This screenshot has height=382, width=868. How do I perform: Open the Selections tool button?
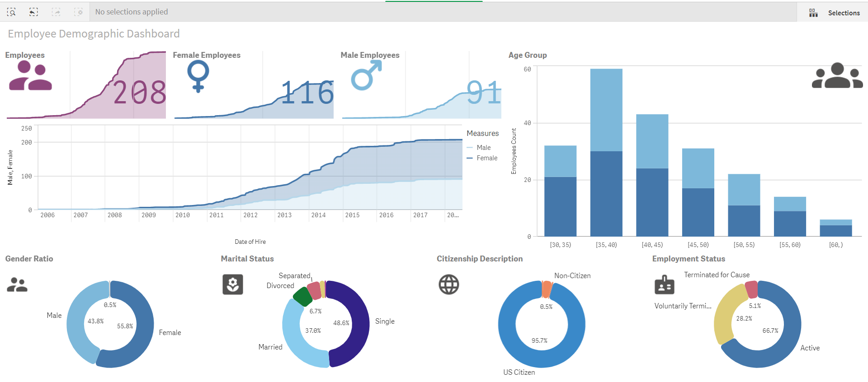pyautogui.click(x=835, y=13)
